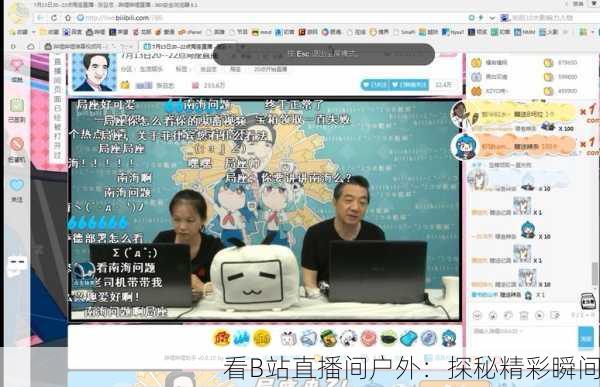The image size is (600, 387).
Task: Click the pink icon before 255.6万
Action: click(x=195, y=85)
